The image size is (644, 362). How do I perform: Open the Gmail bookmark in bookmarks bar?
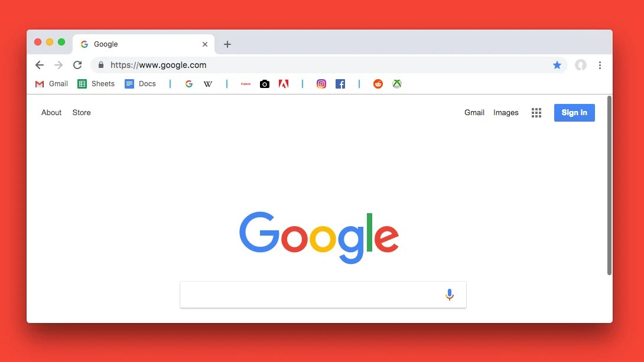[x=52, y=84]
